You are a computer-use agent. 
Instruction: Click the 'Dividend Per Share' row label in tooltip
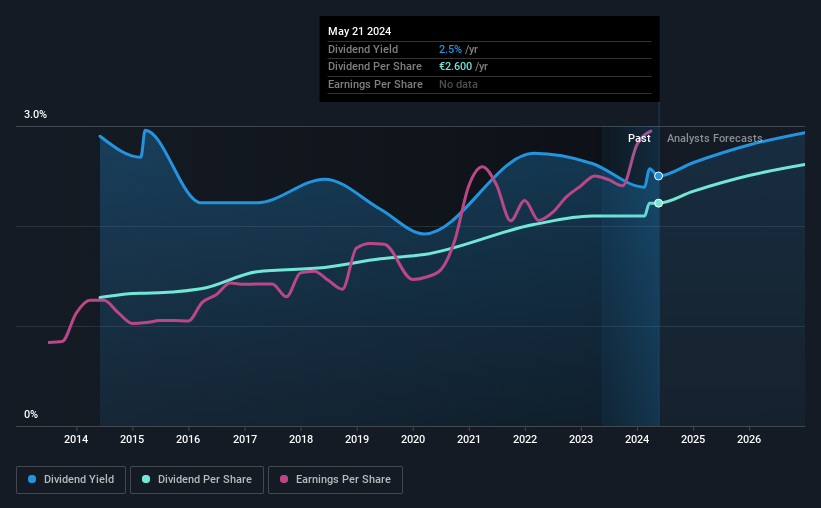pos(375,67)
